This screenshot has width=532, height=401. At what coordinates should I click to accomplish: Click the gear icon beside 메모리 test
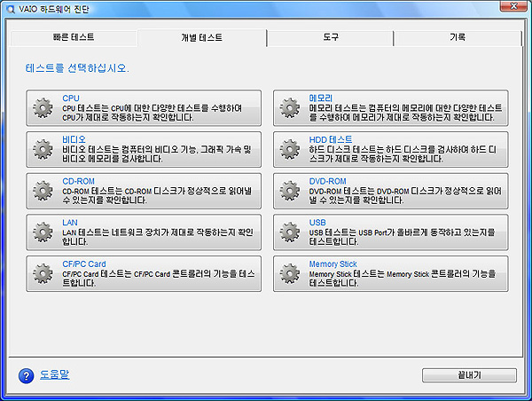290,108
